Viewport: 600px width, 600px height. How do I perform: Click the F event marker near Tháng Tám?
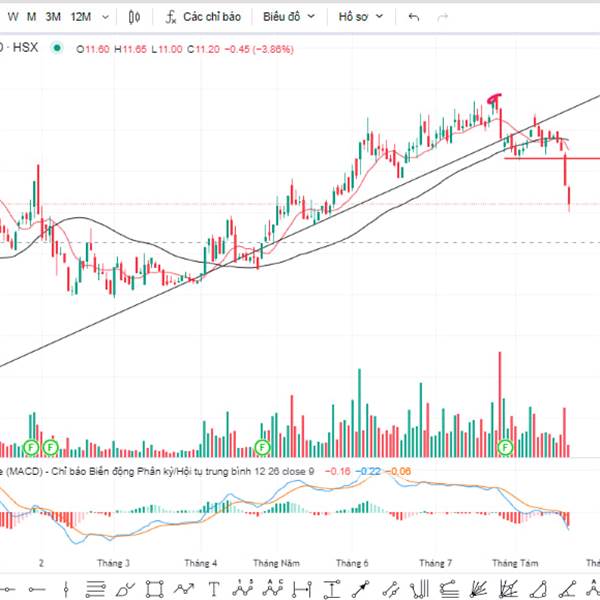(x=506, y=447)
